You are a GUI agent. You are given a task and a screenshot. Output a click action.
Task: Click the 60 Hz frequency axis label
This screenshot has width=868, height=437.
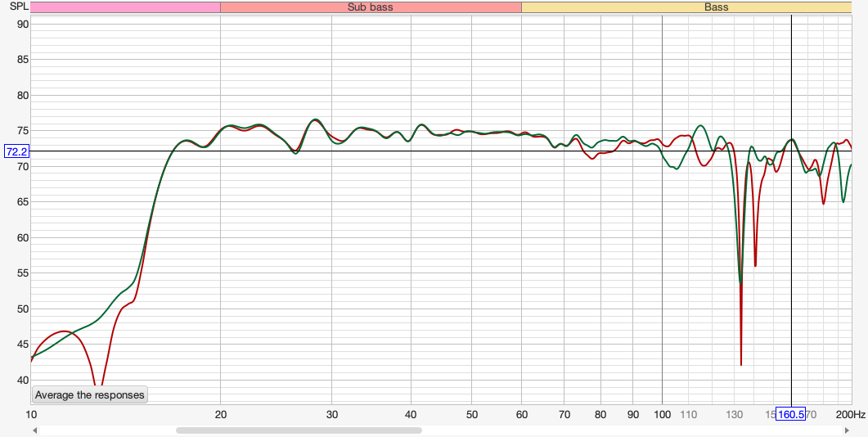(521, 414)
